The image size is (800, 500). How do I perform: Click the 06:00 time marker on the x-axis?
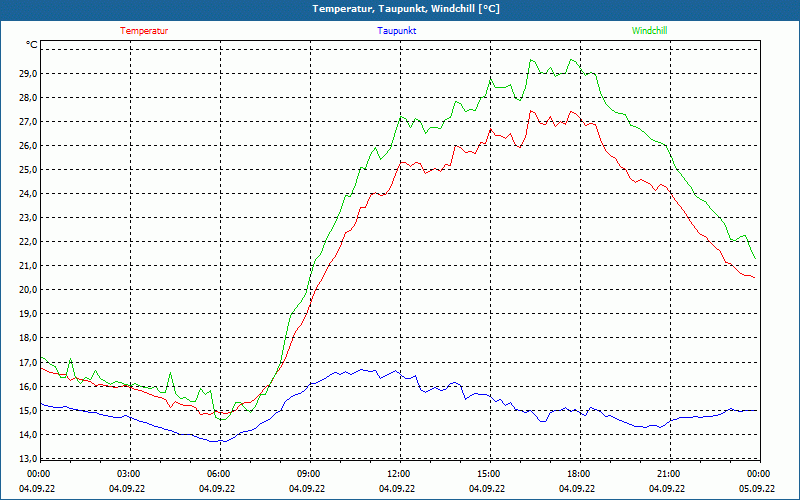coord(219,474)
